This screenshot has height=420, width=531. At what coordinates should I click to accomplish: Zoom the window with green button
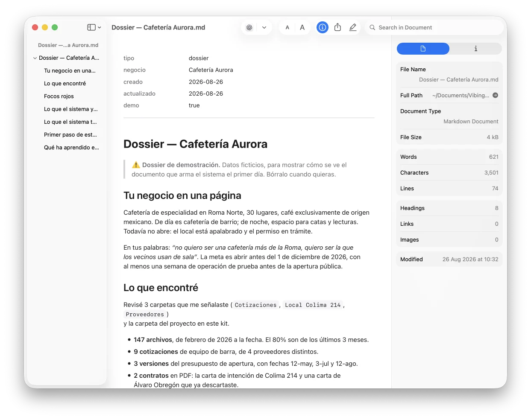pyautogui.click(x=55, y=27)
